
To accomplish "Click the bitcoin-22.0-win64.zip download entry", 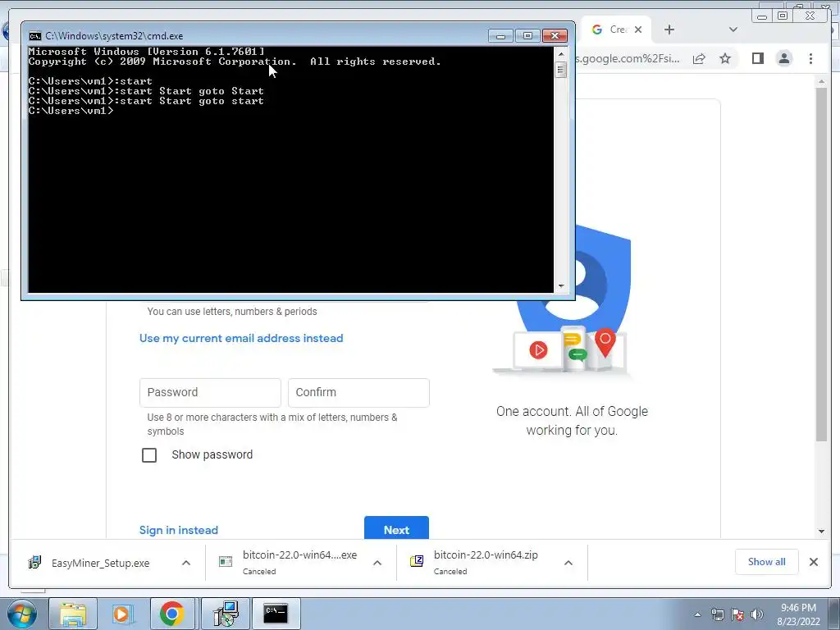I will pos(486,562).
